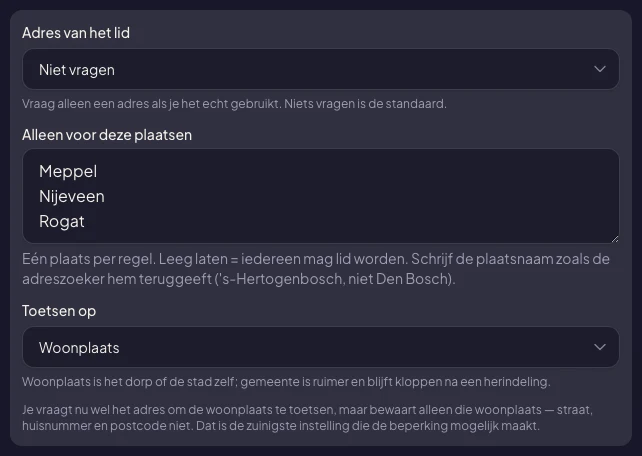The height and width of the screenshot is (456, 642).
Task: Open the 'Adres van het lid' dropdown
Action: click(x=321, y=69)
